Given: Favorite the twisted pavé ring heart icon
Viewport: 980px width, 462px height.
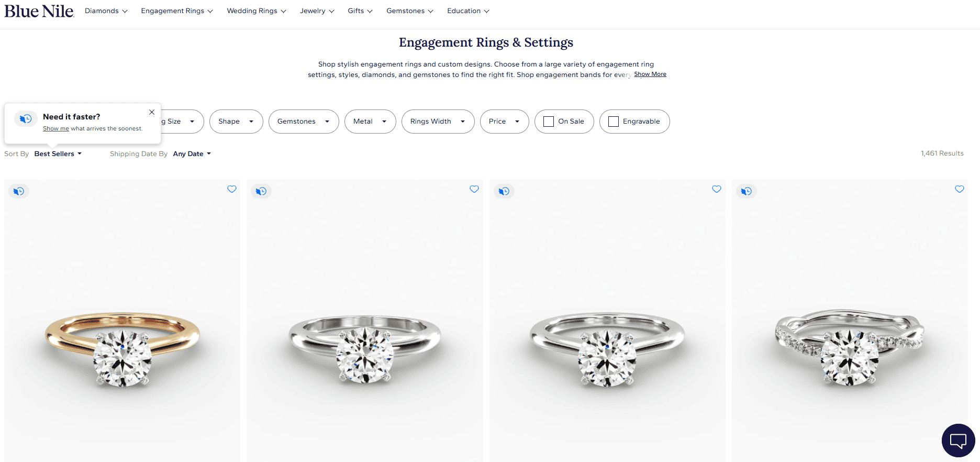Looking at the screenshot, I should tap(960, 189).
